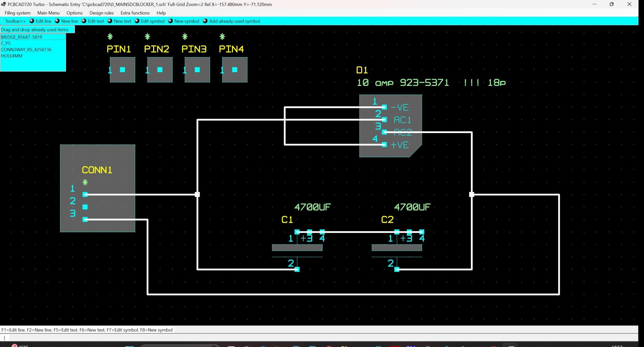
Task: Click the PIN3 hole symbol pad
Action: click(197, 70)
